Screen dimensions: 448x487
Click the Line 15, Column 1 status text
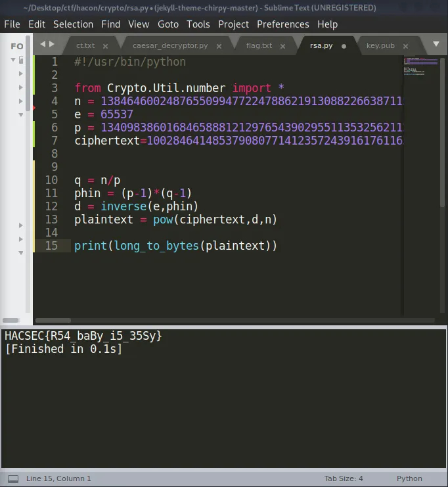click(58, 478)
